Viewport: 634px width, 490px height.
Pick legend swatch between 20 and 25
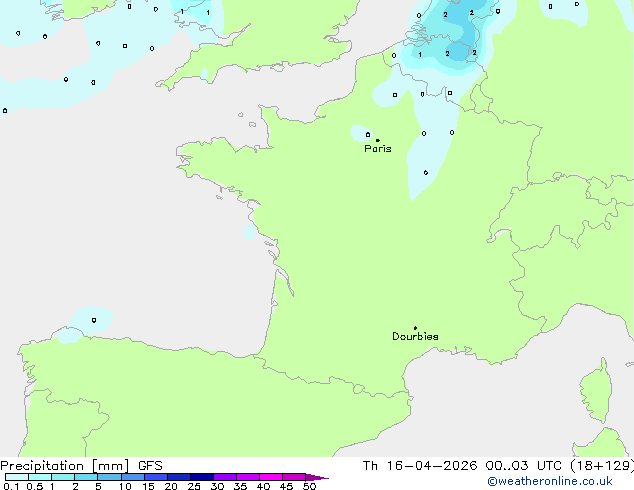(x=179, y=477)
